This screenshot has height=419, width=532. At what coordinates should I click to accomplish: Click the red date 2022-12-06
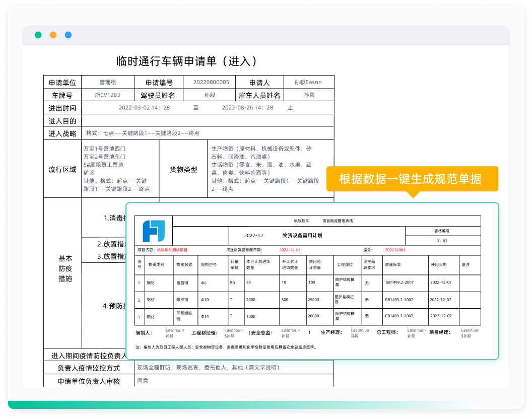289,248
